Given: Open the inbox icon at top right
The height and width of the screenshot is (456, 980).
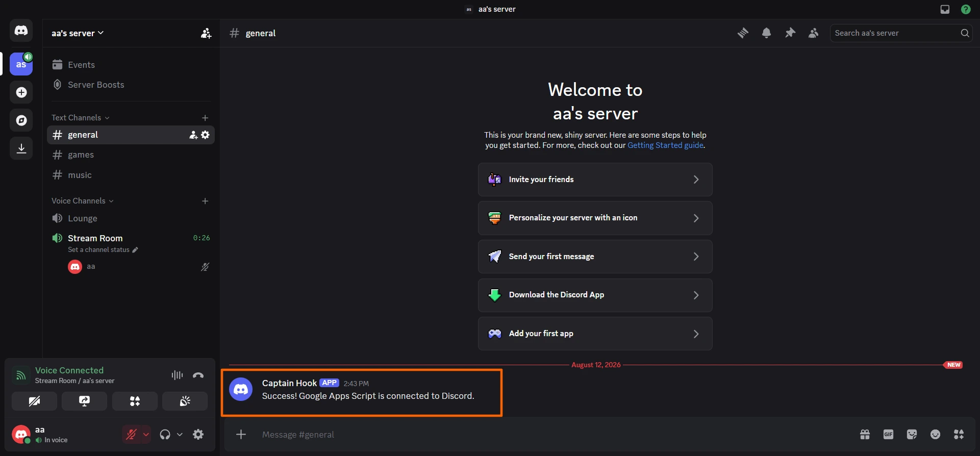Looking at the screenshot, I should point(945,9).
